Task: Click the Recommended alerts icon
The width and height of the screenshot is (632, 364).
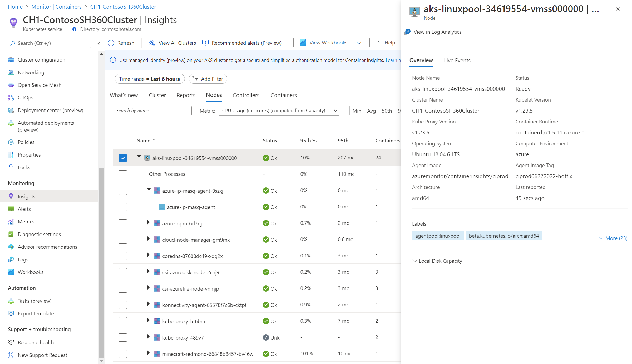Action: 205,43
